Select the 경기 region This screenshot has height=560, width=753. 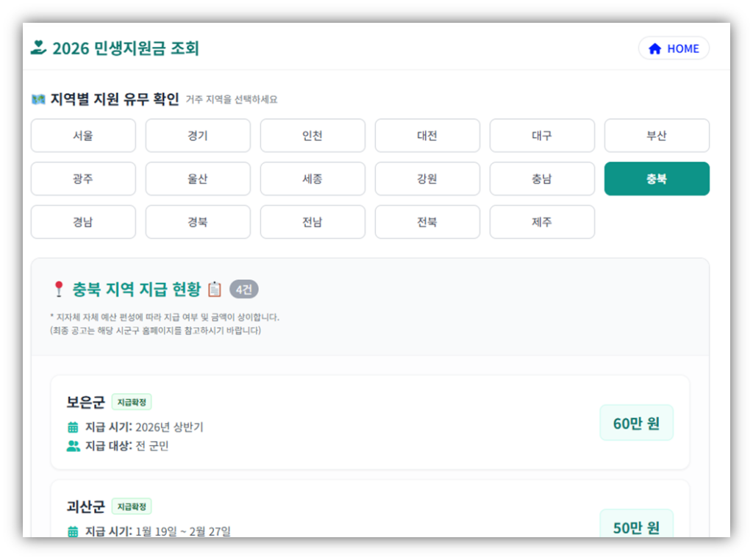(198, 136)
